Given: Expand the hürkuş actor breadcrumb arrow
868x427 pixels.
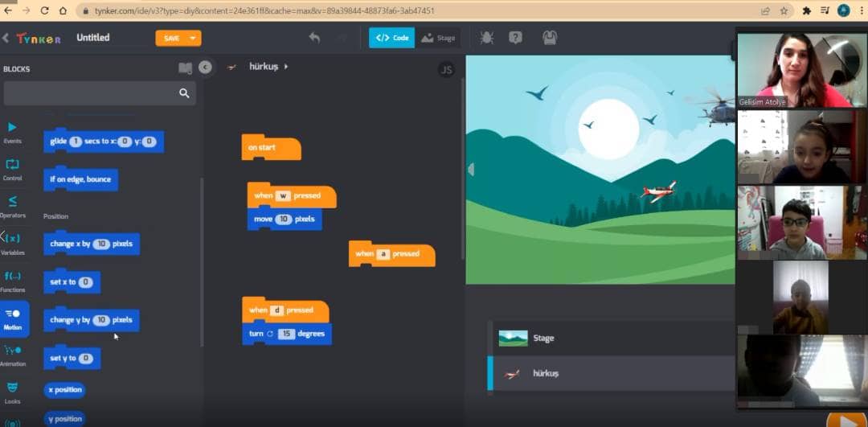Looking at the screenshot, I should click(x=286, y=67).
